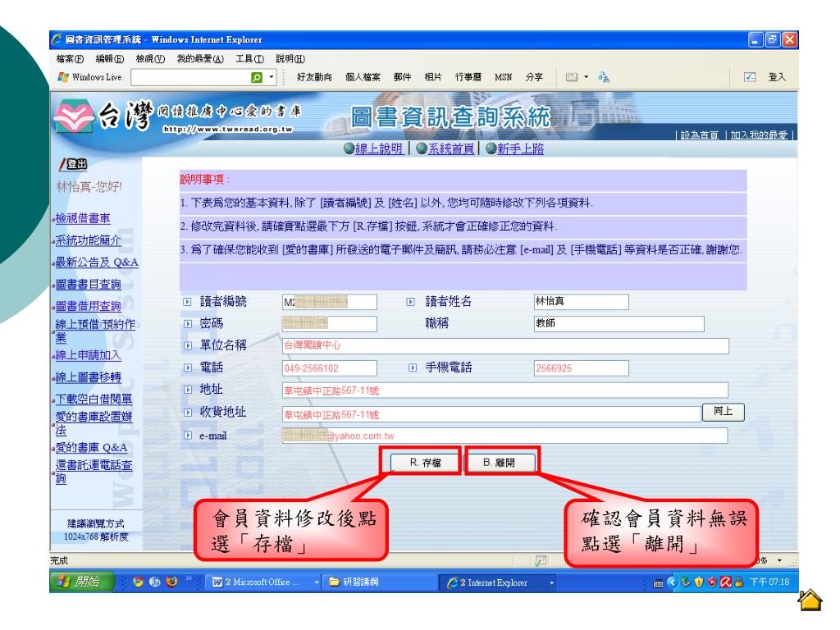840x630 pixels.
Task: Click 分享 in Windows Live toolbar
Action: pos(534,77)
